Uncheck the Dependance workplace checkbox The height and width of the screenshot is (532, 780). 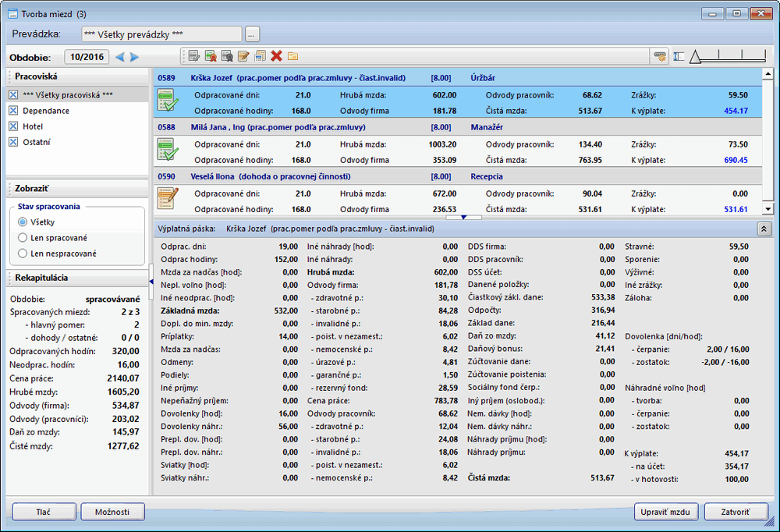point(12,111)
